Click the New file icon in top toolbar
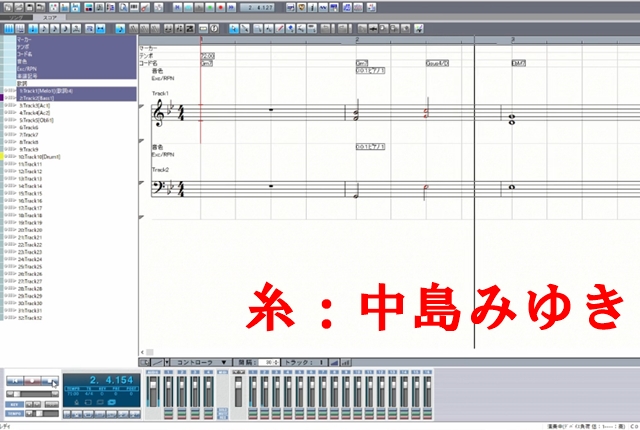640x430 pixels. click(x=8, y=7)
